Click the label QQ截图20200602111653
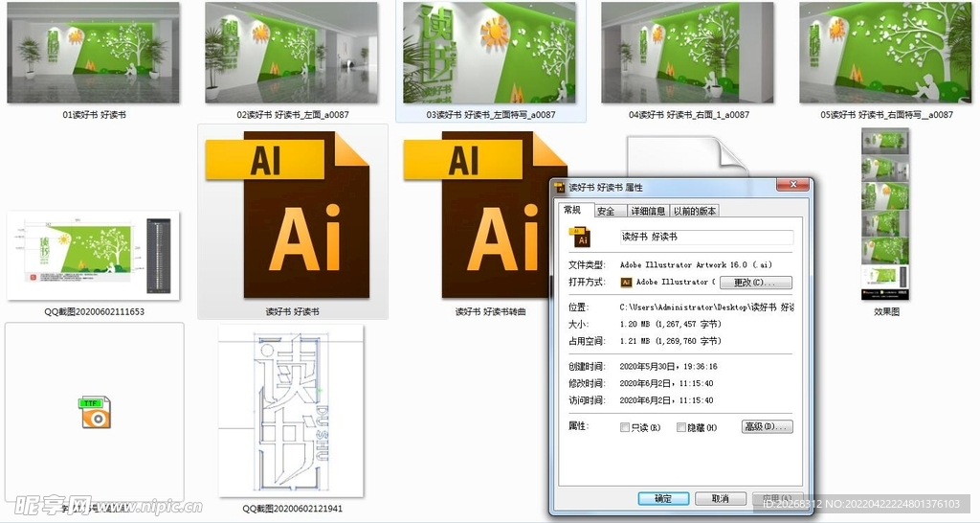This screenshot has width=980, height=523. pos(95,311)
